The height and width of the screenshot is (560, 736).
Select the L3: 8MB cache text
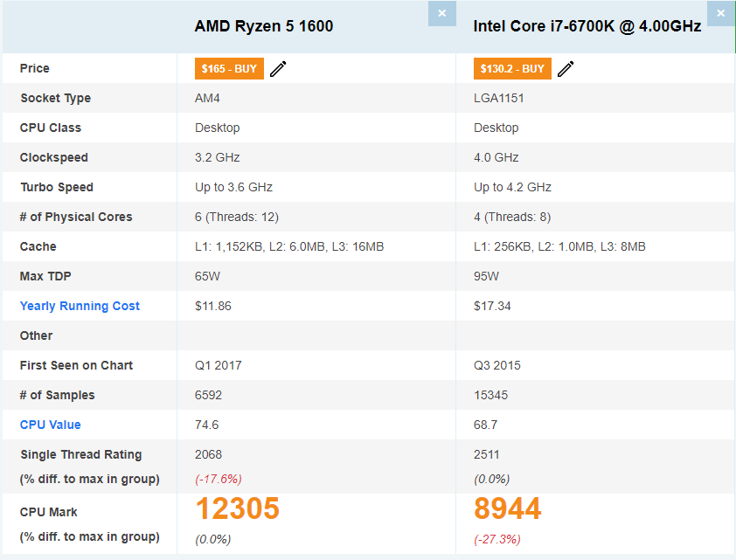click(623, 246)
